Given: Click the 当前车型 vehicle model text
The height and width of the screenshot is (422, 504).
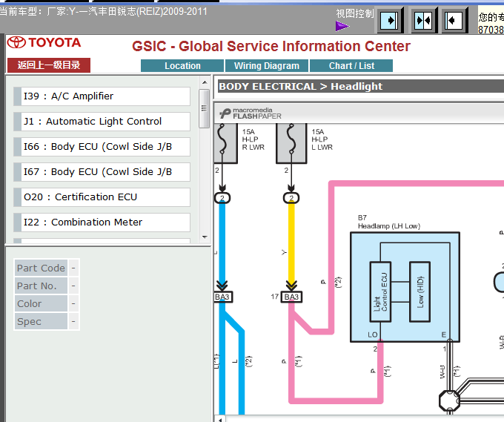Looking at the screenshot, I should click(x=104, y=12).
